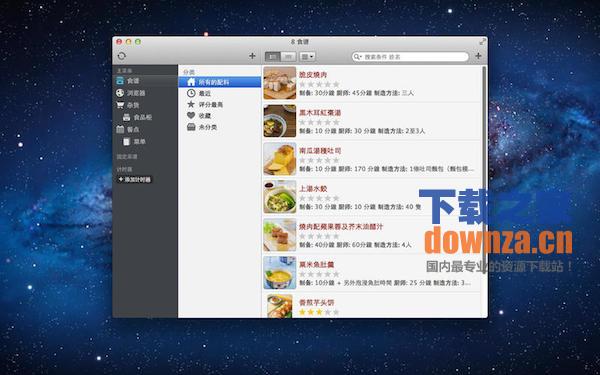Open the 香煎芋头饼 recipe title
The image size is (600, 375).
[x=316, y=302]
